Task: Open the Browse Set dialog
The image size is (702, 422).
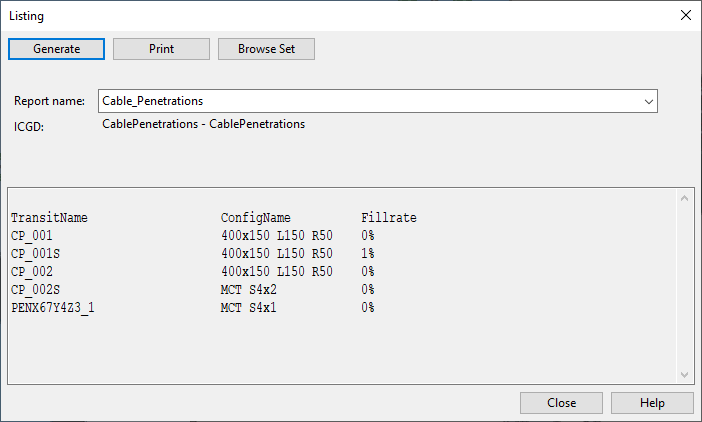Action: [x=266, y=49]
